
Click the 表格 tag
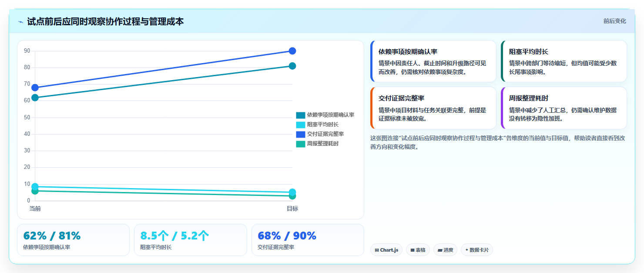coord(418,250)
